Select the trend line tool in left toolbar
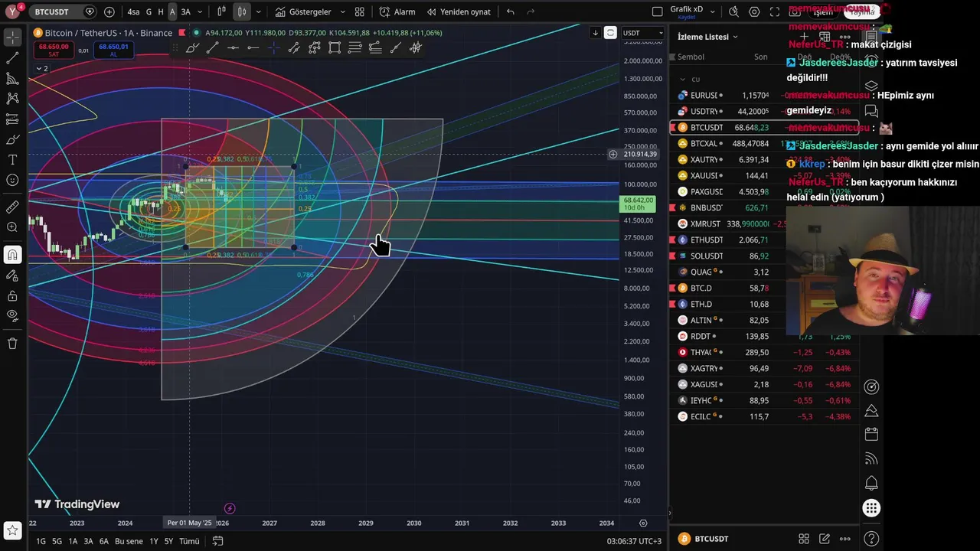 (12, 58)
